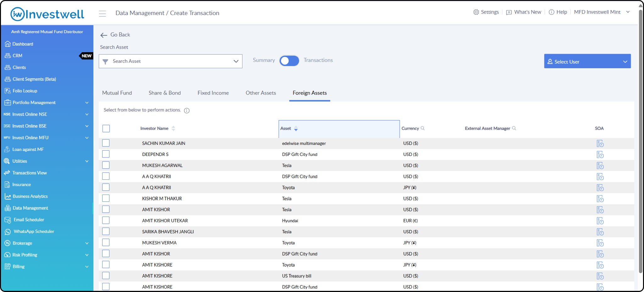Screen dimensions: 644x292
Task: Open the Help info icon
Action: (x=552, y=12)
